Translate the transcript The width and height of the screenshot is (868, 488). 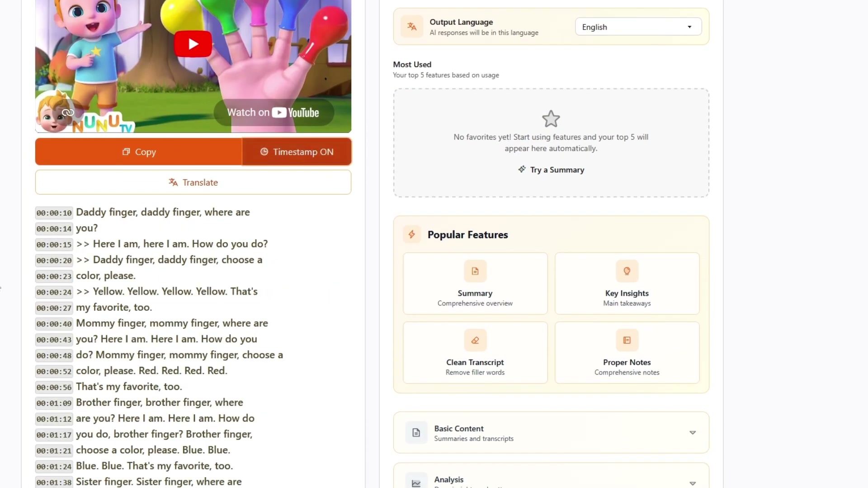pos(193,183)
